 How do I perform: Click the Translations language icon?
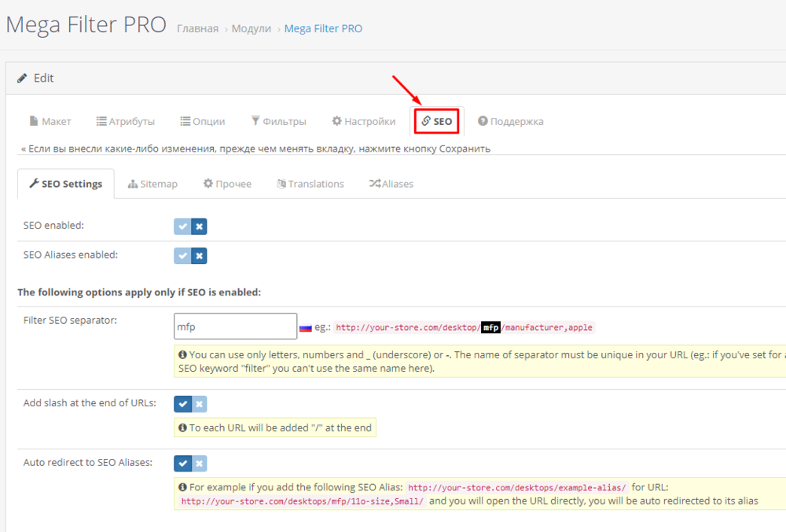coord(281,184)
